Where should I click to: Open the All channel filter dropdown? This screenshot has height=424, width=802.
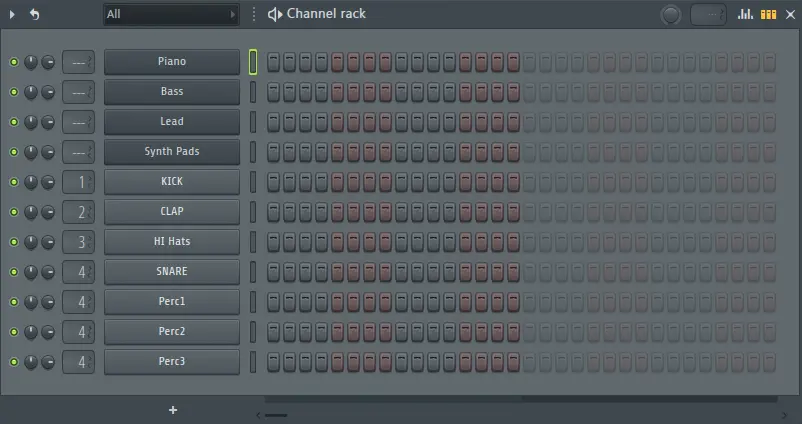click(171, 14)
